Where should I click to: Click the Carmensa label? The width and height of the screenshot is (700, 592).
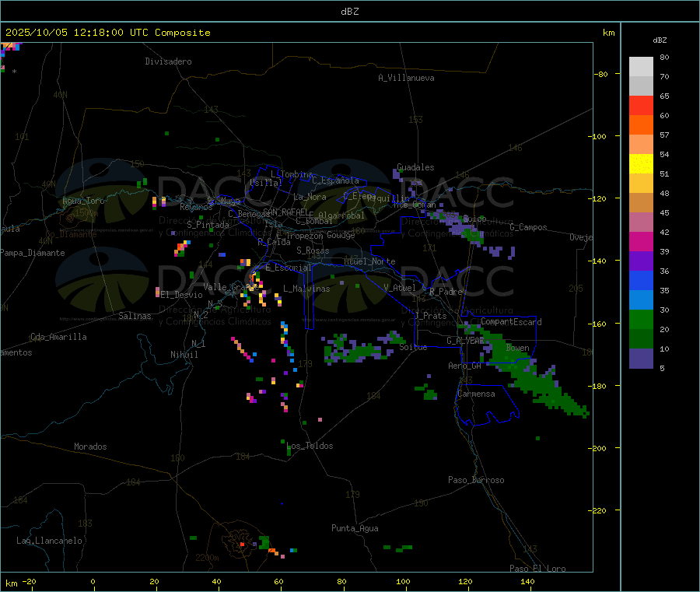tap(476, 394)
